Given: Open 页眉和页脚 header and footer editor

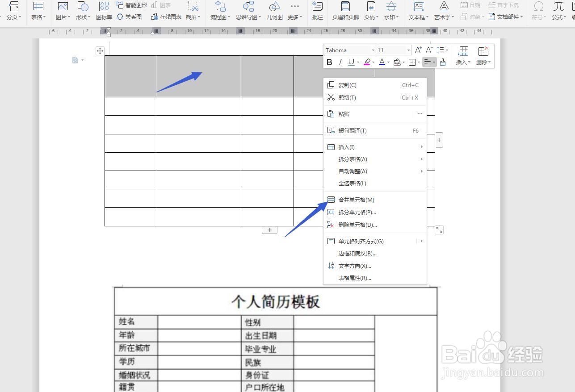Looking at the screenshot, I should coord(345,11).
